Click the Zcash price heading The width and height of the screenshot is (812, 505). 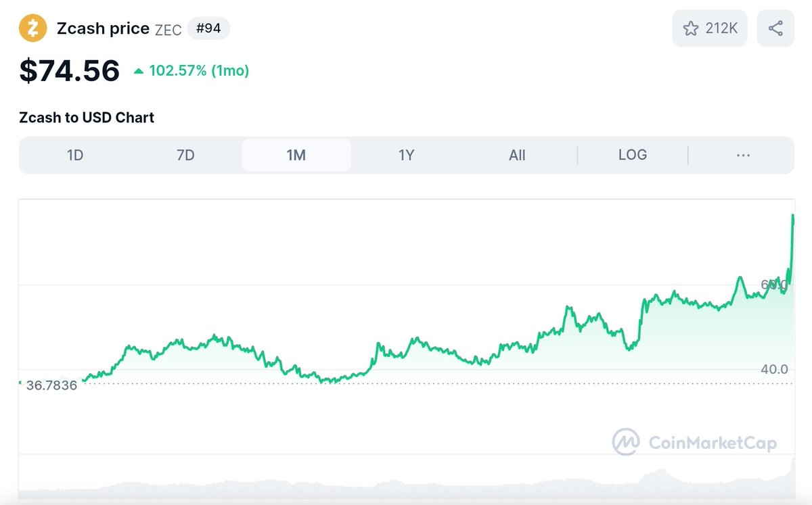click(x=103, y=28)
